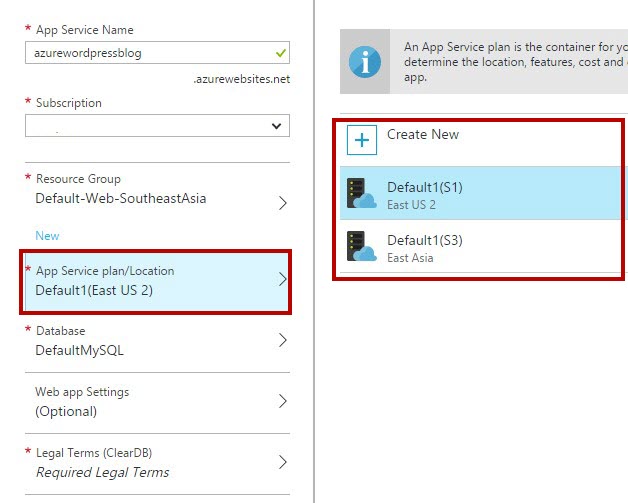This screenshot has height=503, width=628.
Task: Select Default1(S3) plan name
Action: click(425, 240)
